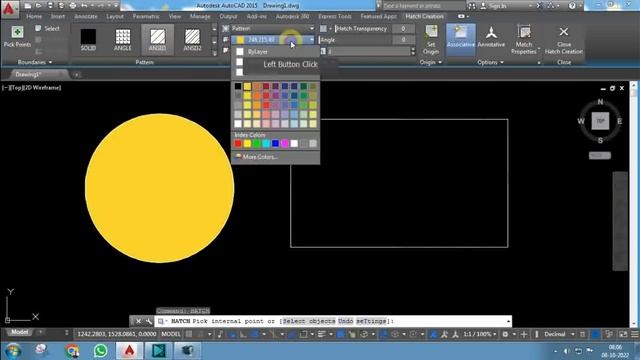Choose the ANSI31 hatch pattern

pyautogui.click(x=158, y=40)
